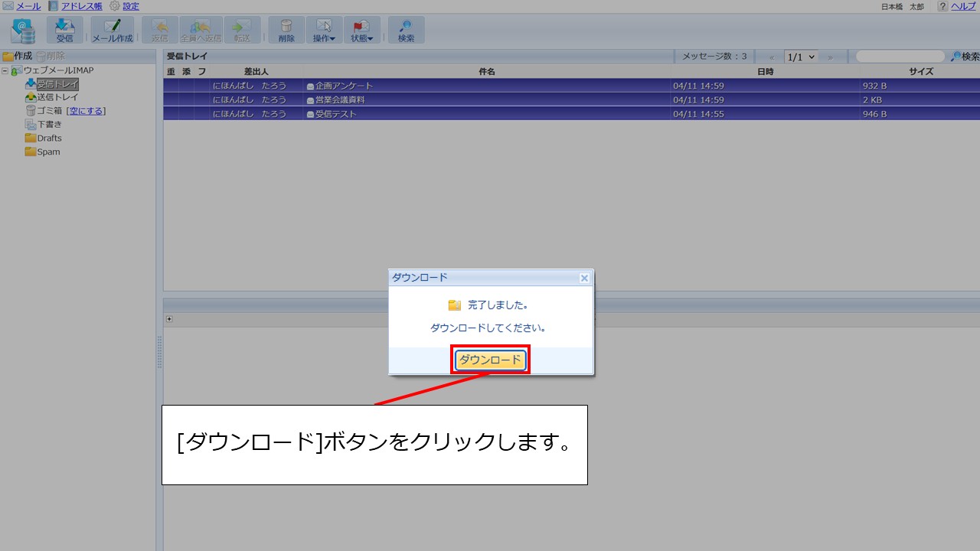Click the 転送 (forward) toolbar icon
This screenshot has height=551, width=980.
point(243,30)
